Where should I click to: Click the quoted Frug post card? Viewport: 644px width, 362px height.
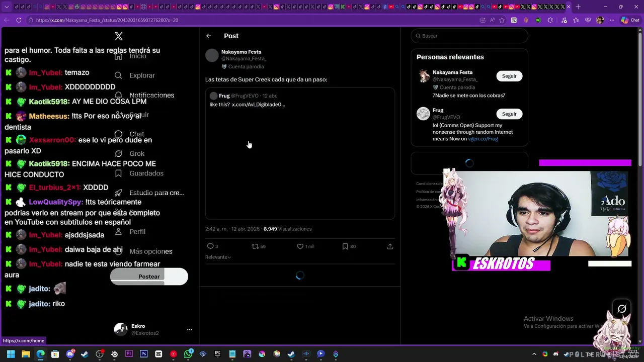point(300,154)
